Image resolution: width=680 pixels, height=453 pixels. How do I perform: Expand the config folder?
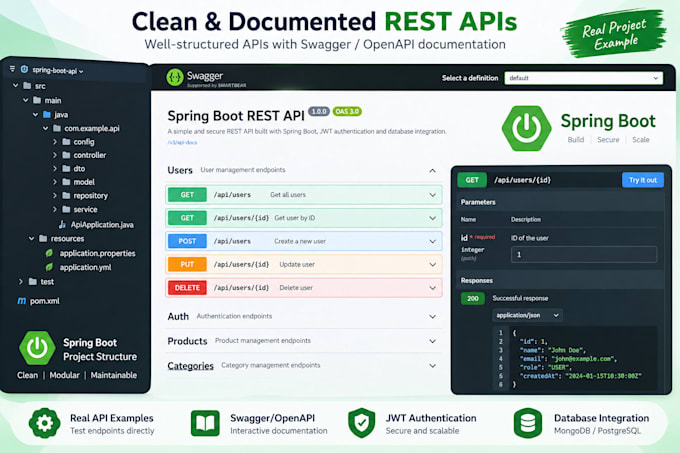tap(55, 142)
